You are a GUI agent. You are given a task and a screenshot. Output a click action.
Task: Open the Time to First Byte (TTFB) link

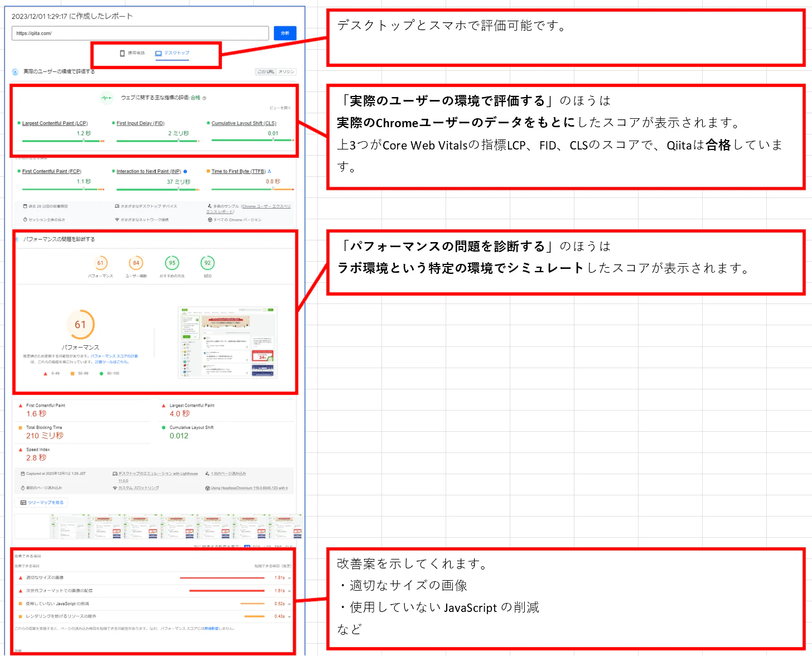click(239, 171)
